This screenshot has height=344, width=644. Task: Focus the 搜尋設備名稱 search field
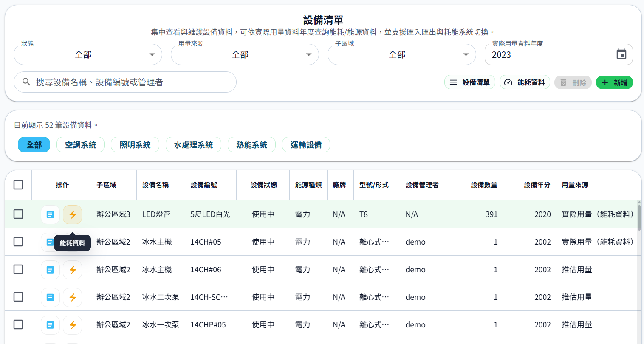tap(125, 82)
